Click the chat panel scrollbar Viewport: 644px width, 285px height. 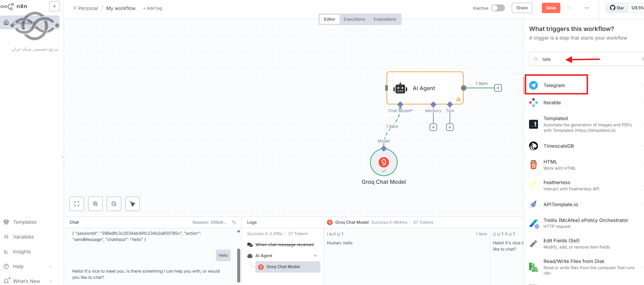[x=239, y=265]
